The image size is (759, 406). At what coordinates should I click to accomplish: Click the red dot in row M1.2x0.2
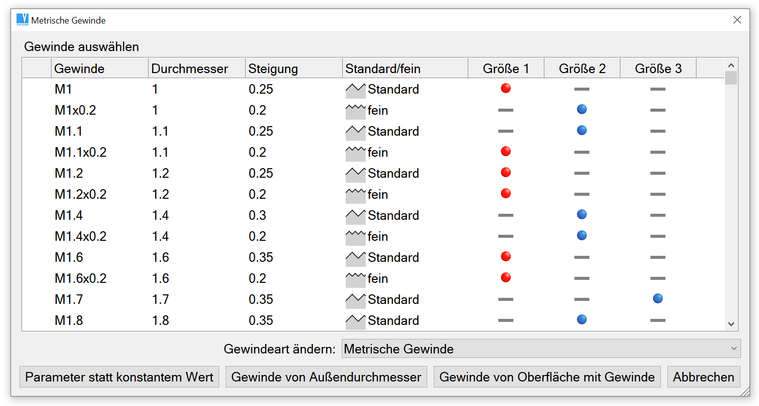pos(506,194)
